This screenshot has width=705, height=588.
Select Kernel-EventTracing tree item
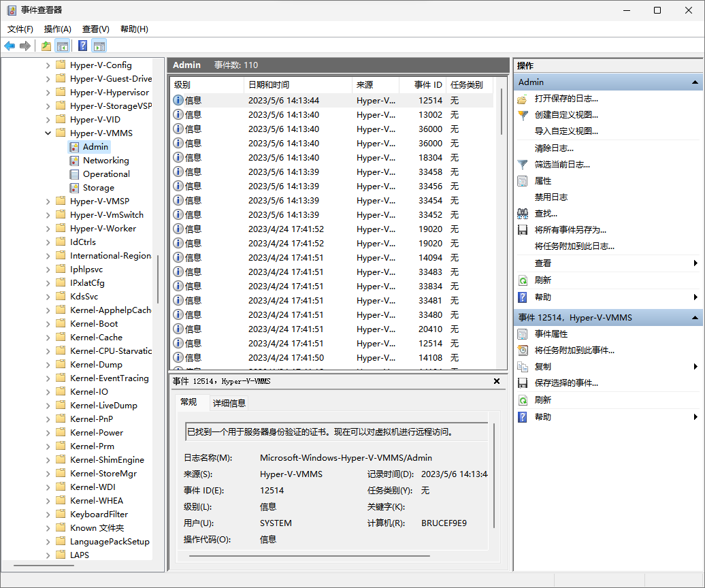pos(110,378)
